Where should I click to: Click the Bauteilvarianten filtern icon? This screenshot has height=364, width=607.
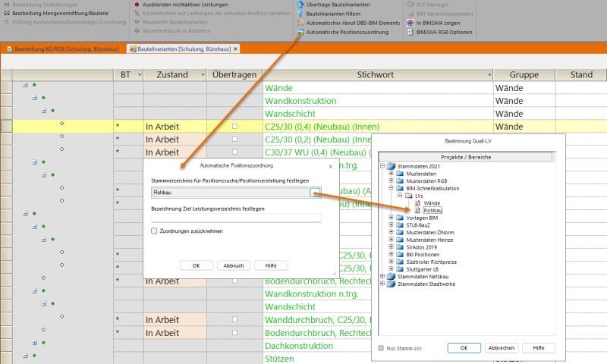(300, 14)
